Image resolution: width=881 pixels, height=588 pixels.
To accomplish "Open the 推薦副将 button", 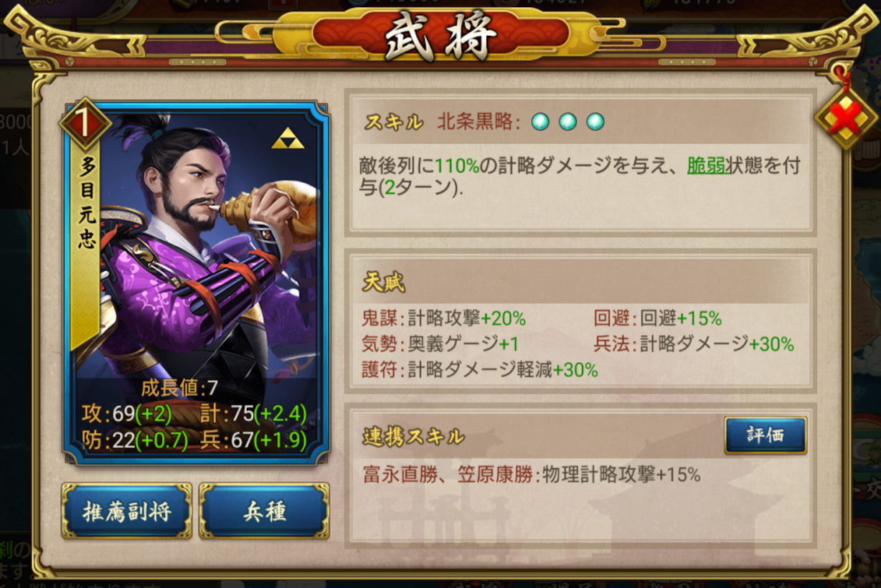I will tap(126, 511).
